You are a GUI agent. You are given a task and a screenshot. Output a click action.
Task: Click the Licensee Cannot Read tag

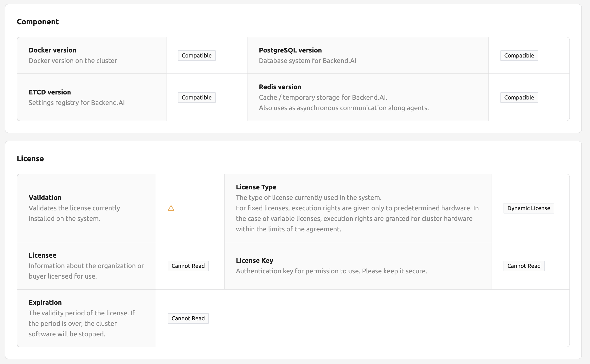pyautogui.click(x=188, y=266)
